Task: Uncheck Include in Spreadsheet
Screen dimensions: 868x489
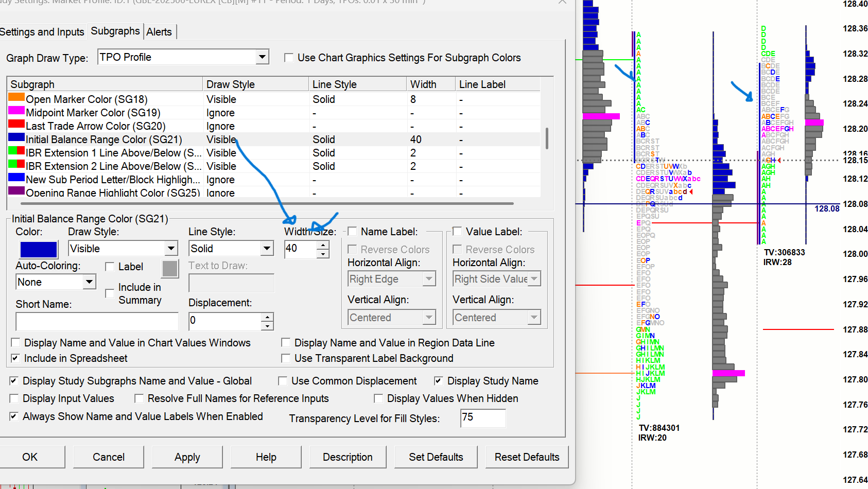Action: [x=15, y=358]
